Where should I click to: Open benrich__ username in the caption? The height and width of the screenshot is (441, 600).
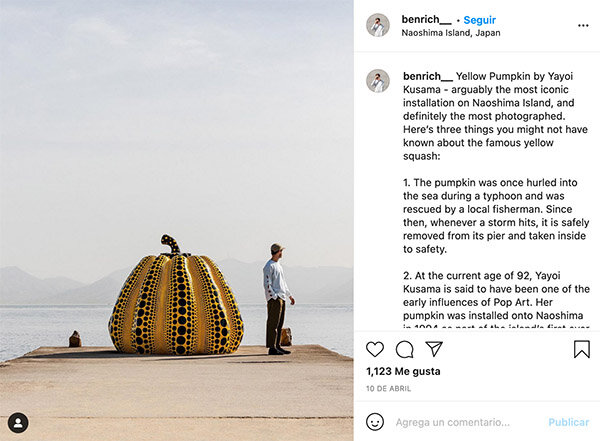click(x=428, y=76)
